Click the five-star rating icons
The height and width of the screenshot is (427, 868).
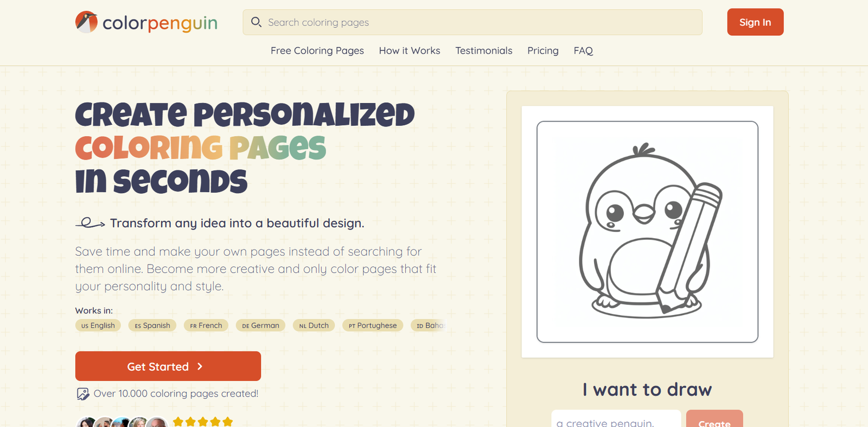202,422
